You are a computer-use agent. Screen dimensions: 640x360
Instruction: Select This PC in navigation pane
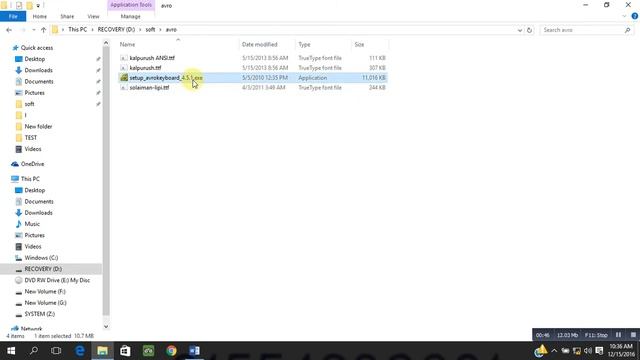click(x=30, y=179)
